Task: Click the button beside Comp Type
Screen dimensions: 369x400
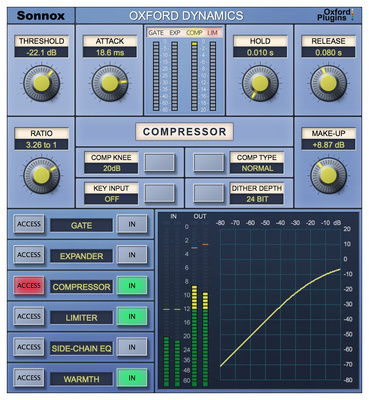Action: tap(209, 163)
